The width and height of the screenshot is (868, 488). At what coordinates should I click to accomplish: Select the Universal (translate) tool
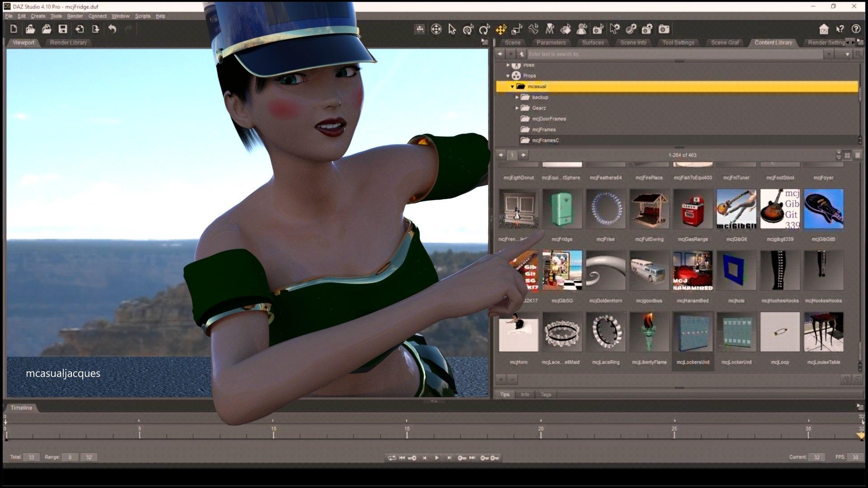(501, 29)
